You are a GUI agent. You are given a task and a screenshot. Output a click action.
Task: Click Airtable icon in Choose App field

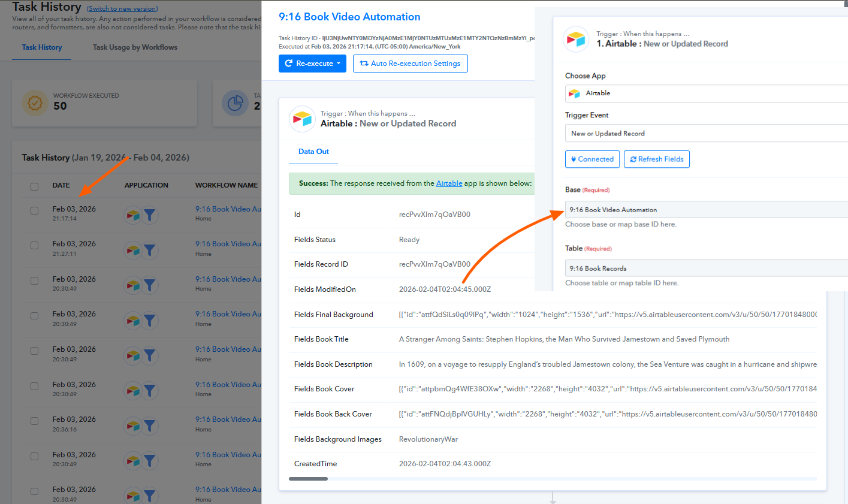574,93
